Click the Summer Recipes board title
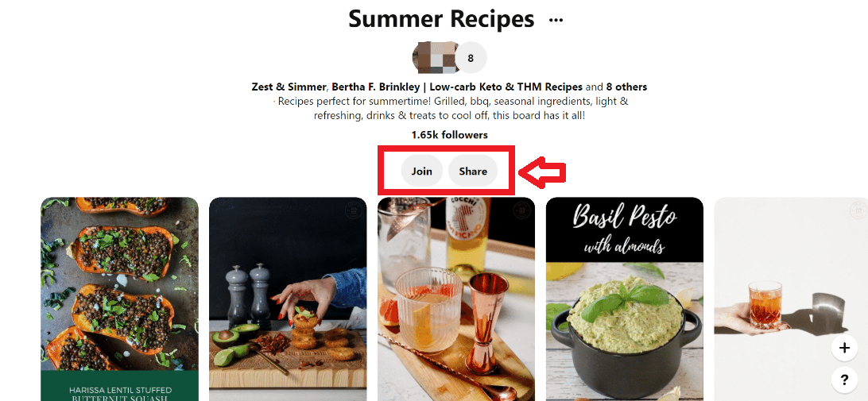 (x=441, y=19)
